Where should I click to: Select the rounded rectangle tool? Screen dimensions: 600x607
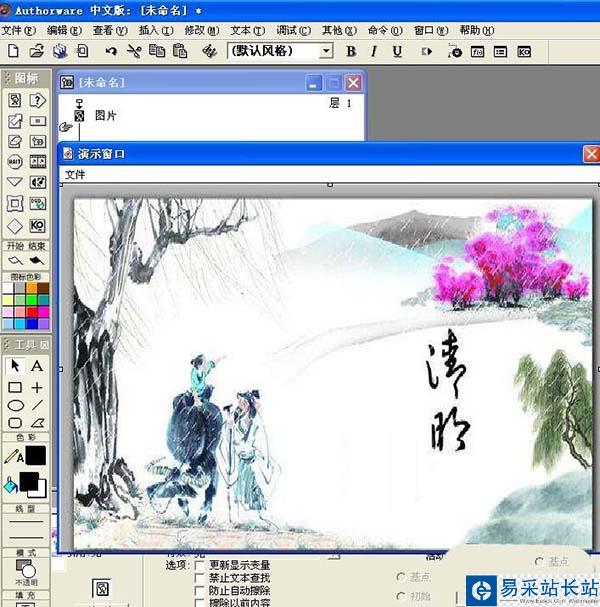pos(15,423)
